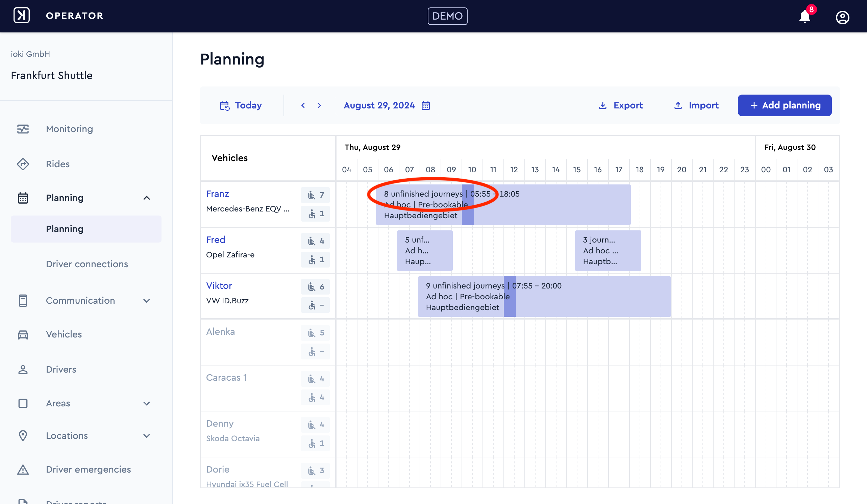This screenshot has width=867, height=504.
Task: Select Fred's 3 journeys afternoon shift block
Action: (x=608, y=251)
